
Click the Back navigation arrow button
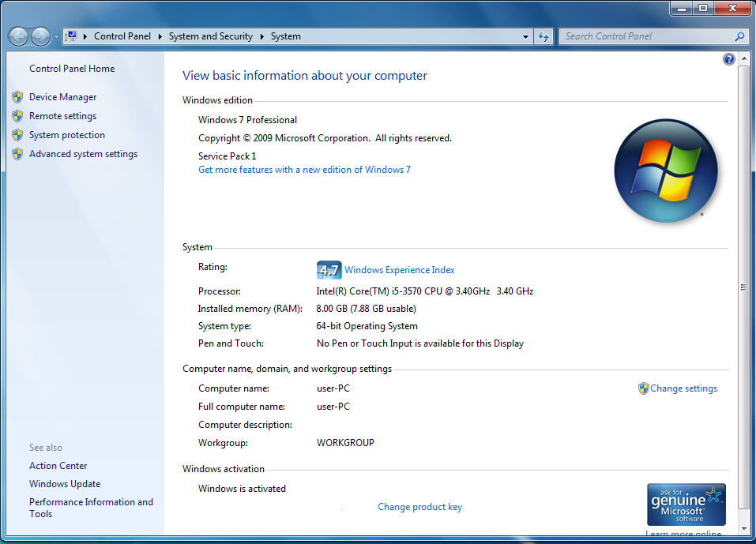click(x=19, y=36)
